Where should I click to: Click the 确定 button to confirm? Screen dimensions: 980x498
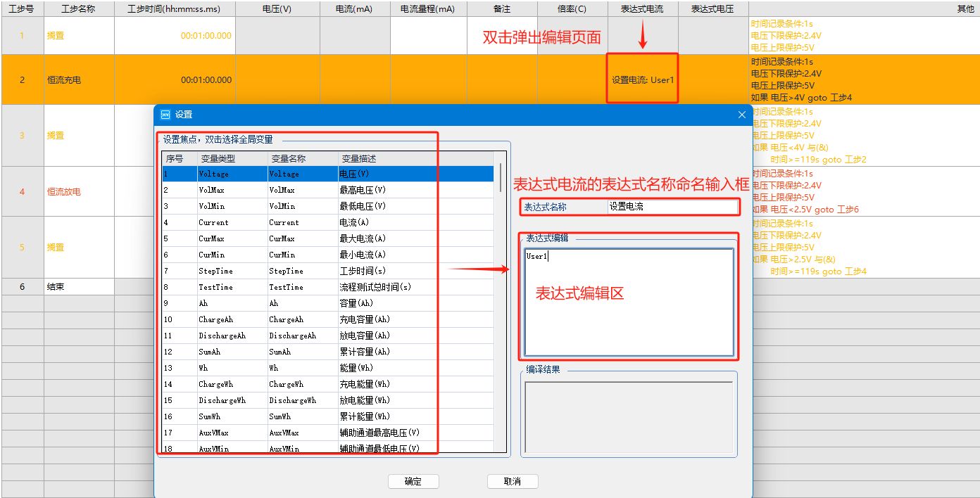pos(413,481)
